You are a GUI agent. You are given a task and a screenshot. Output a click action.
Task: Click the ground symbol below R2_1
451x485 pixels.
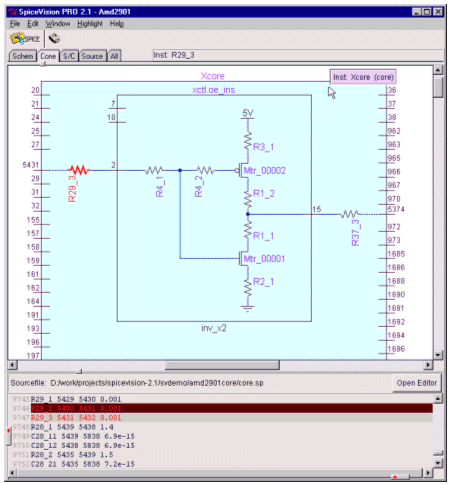click(x=248, y=308)
